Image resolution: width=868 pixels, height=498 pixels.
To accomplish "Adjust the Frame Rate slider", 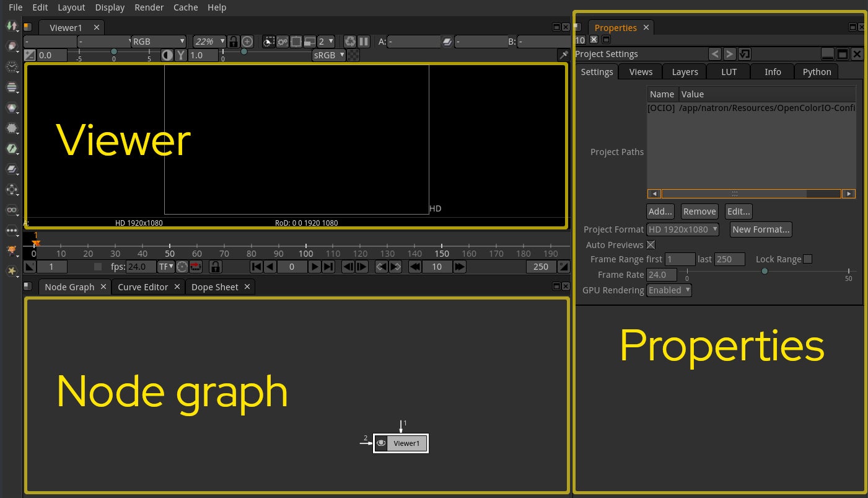I will (x=765, y=271).
